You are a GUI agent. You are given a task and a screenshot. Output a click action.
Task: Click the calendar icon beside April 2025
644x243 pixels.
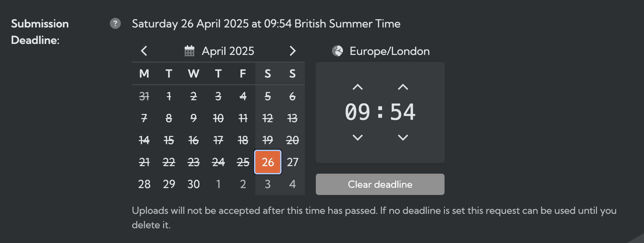coord(189,51)
